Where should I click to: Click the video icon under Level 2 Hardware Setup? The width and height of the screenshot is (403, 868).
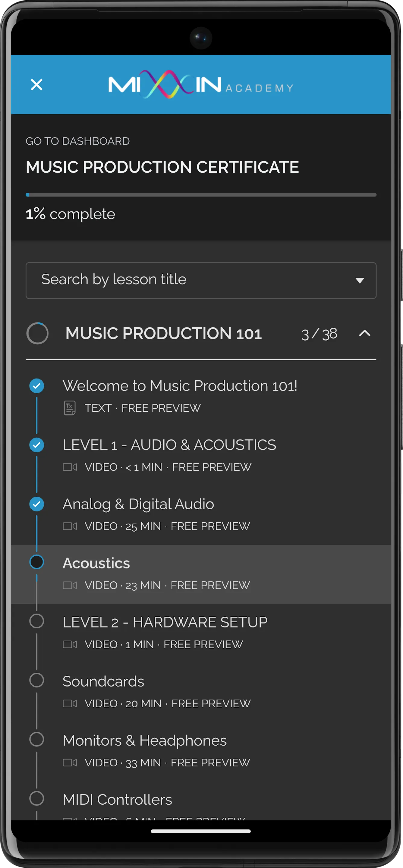[70, 644]
